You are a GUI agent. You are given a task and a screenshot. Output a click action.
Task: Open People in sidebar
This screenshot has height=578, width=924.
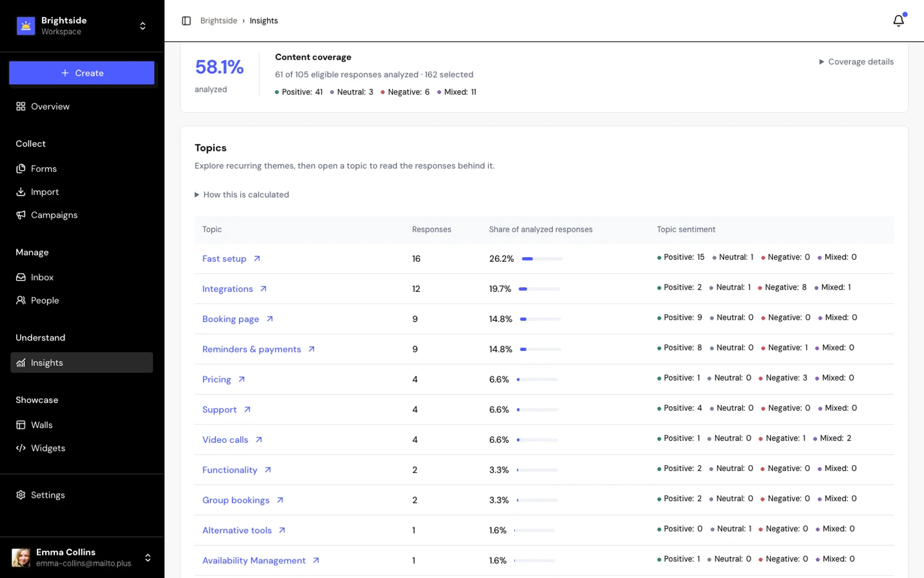81,301
